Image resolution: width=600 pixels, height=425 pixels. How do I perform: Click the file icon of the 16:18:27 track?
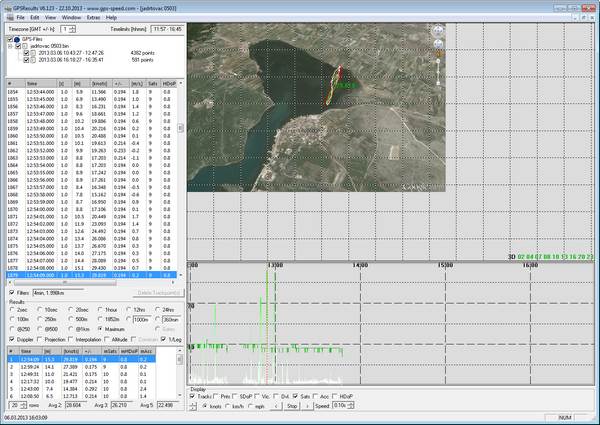pos(34,60)
